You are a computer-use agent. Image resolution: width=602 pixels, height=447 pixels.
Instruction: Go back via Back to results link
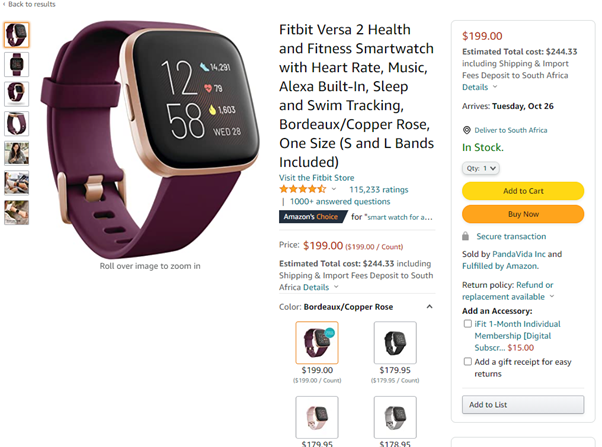pos(29,4)
